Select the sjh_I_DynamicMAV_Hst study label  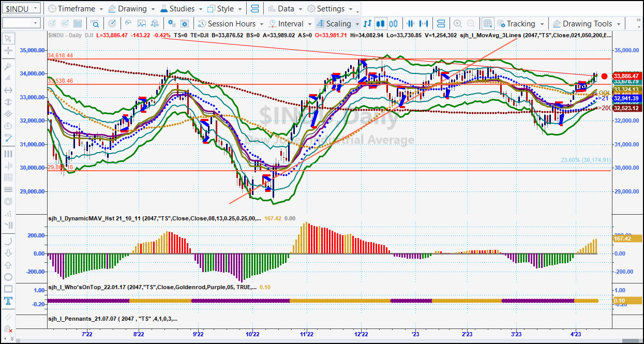pos(154,218)
